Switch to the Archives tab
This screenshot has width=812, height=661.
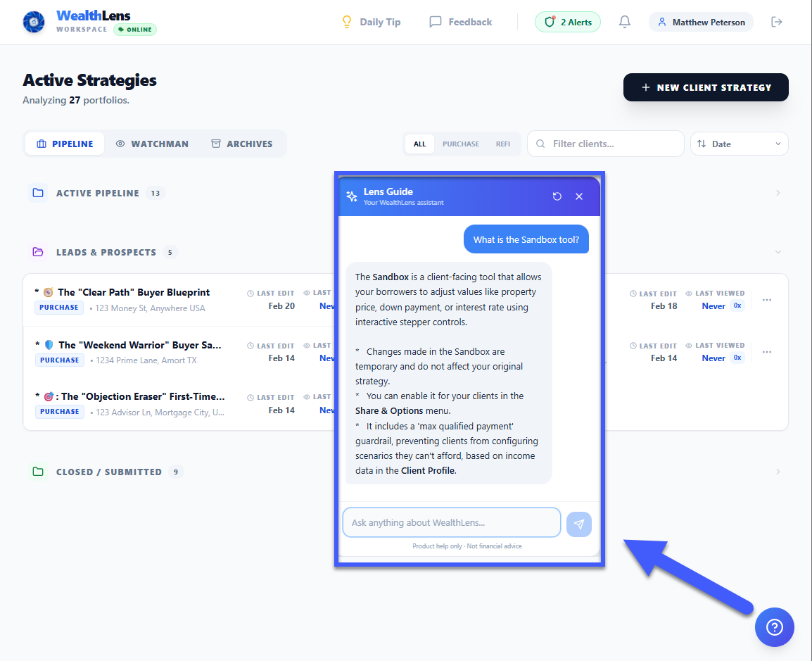coord(242,144)
